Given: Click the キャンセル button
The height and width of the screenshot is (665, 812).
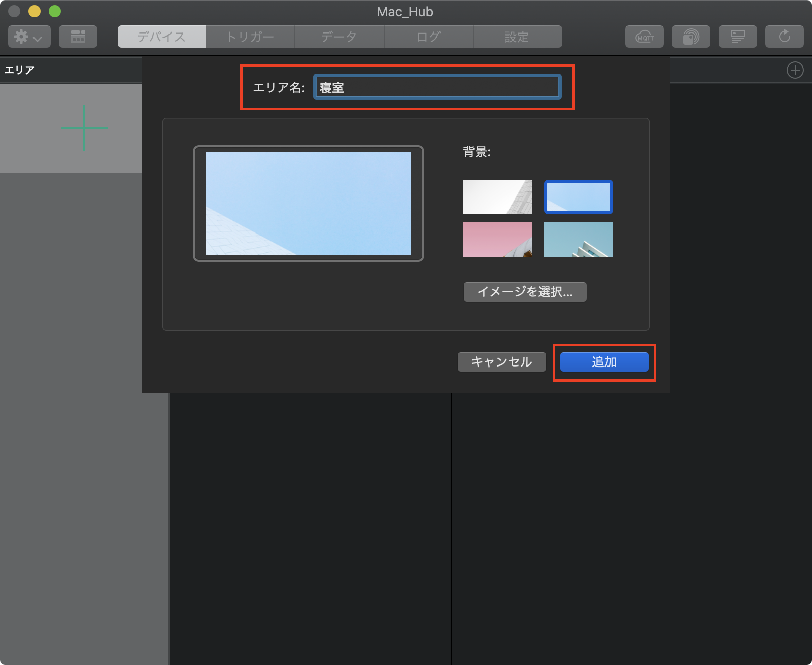Looking at the screenshot, I should tap(502, 362).
